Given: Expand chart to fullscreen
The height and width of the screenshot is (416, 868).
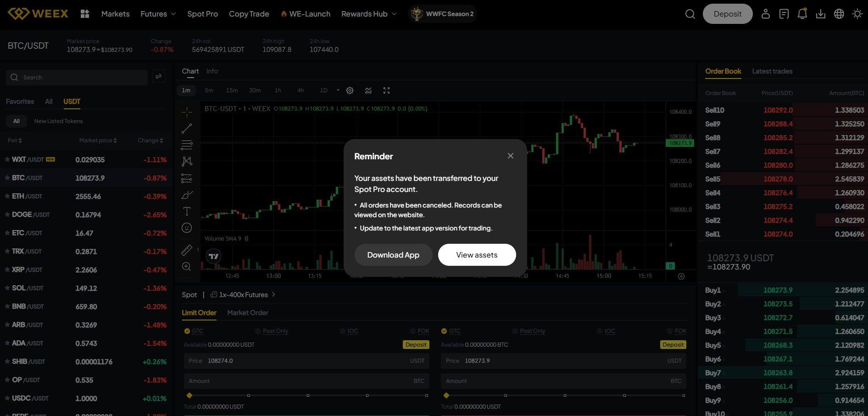Looking at the screenshot, I should click(386, 90).
